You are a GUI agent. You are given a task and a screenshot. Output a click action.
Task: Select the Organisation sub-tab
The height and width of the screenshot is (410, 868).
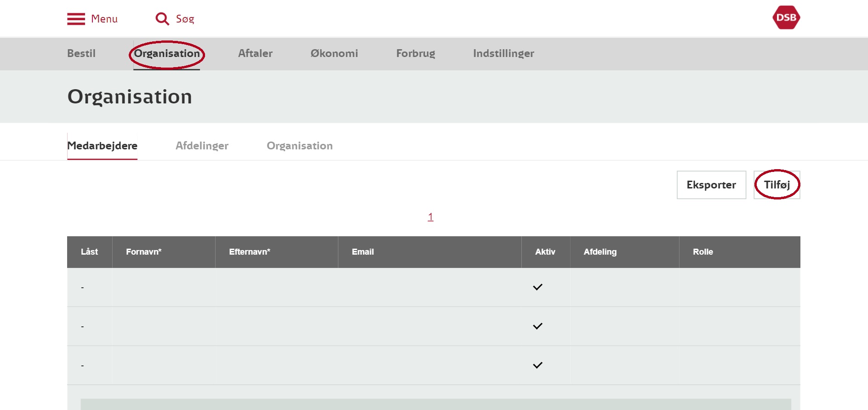pos(300,146)
